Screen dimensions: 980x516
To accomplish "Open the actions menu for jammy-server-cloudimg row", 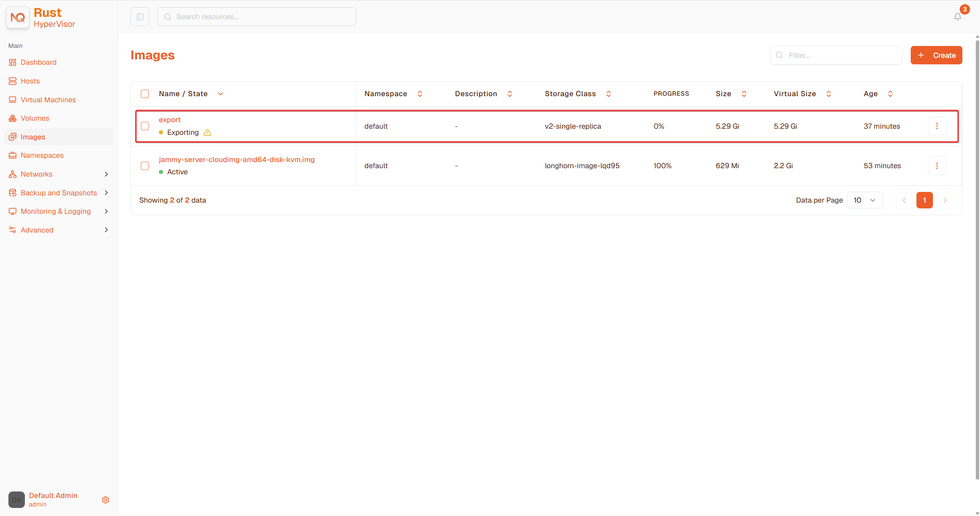I will (x=937, y=166).
